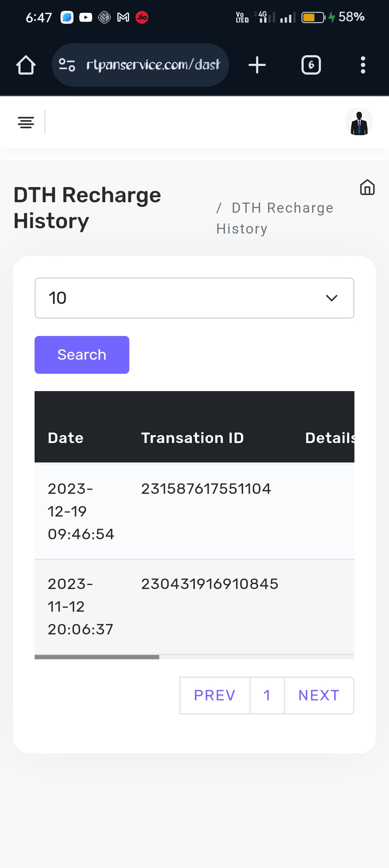Screen dimensions: 389x868
Task: Click the Search button
Action: tap(82, 355)
